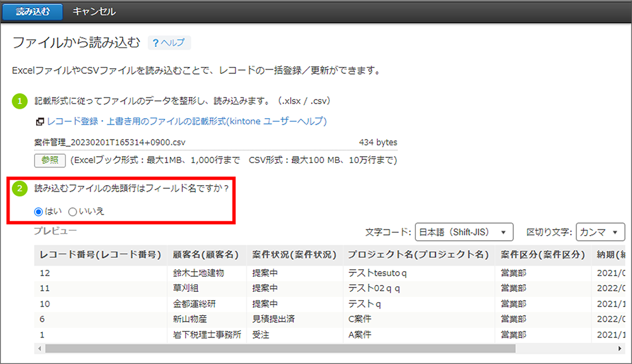This screenshot has width=632, height=364.
Task: Click the external link icon before kintone help
Action: [40, 121]
